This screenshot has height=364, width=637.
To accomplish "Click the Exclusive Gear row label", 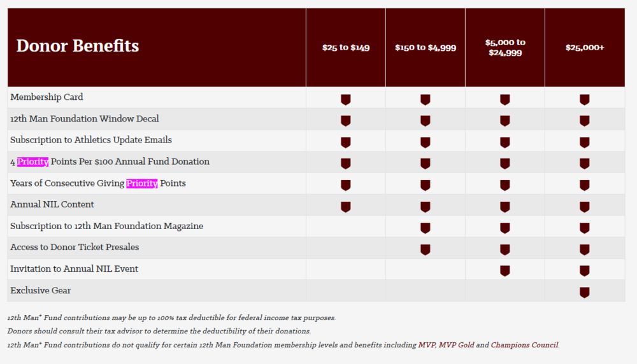I will 41,290.
